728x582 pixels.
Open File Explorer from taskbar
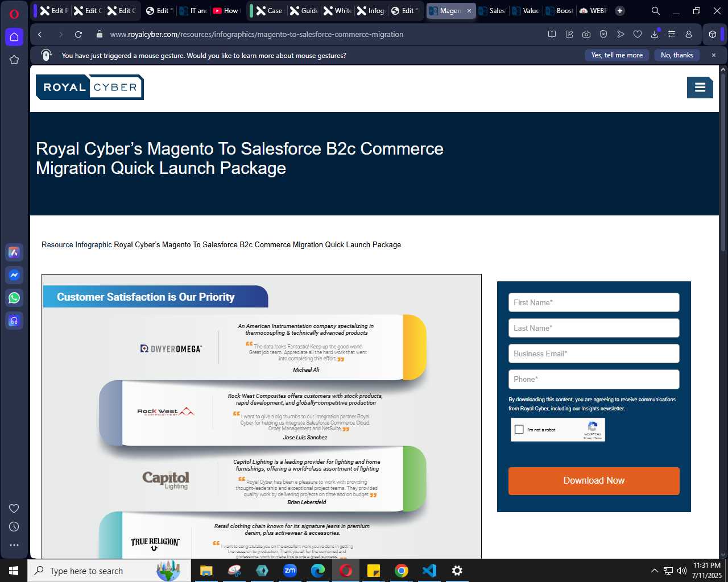pos(206,571)
